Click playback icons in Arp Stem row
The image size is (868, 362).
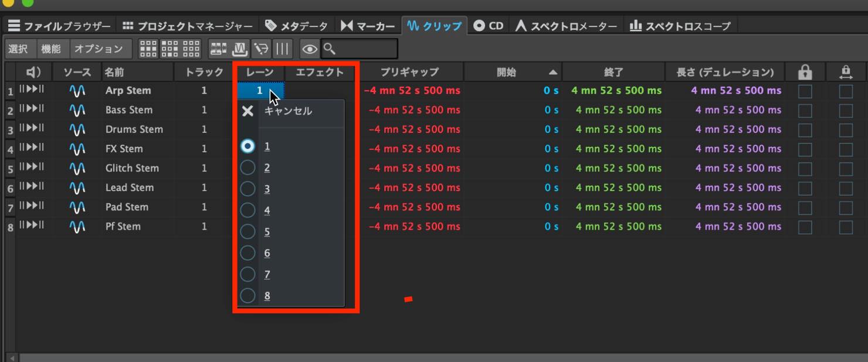coord(32,90)
